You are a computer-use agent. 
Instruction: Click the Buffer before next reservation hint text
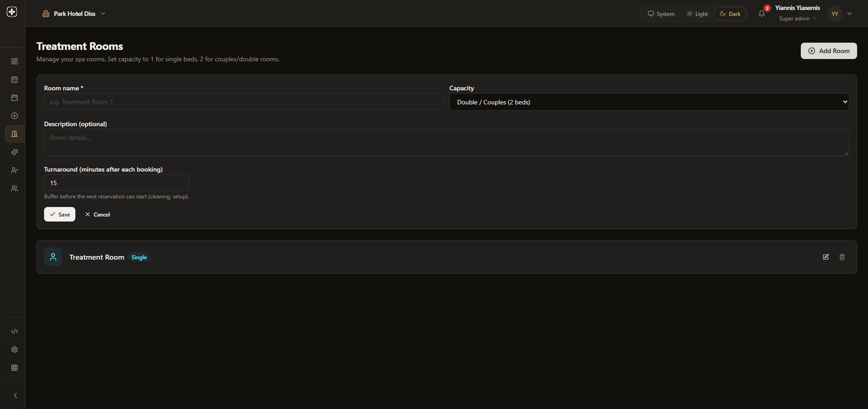(x=116, y=197)
